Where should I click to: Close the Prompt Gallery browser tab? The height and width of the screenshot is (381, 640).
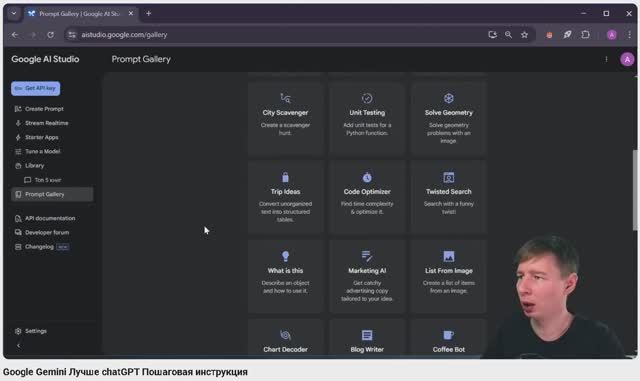tap(131, 13)
